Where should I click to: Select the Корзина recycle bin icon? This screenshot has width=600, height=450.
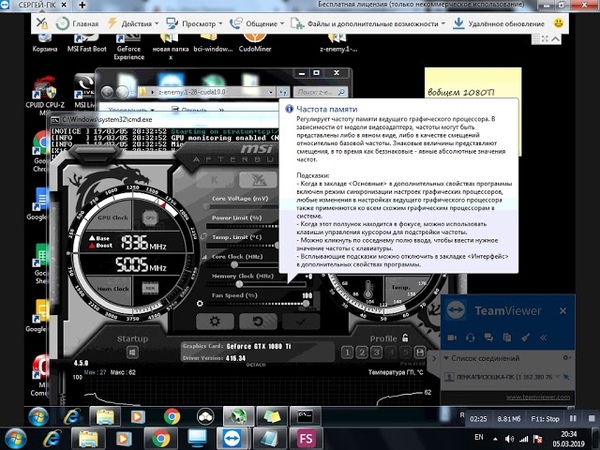[45, 43]
